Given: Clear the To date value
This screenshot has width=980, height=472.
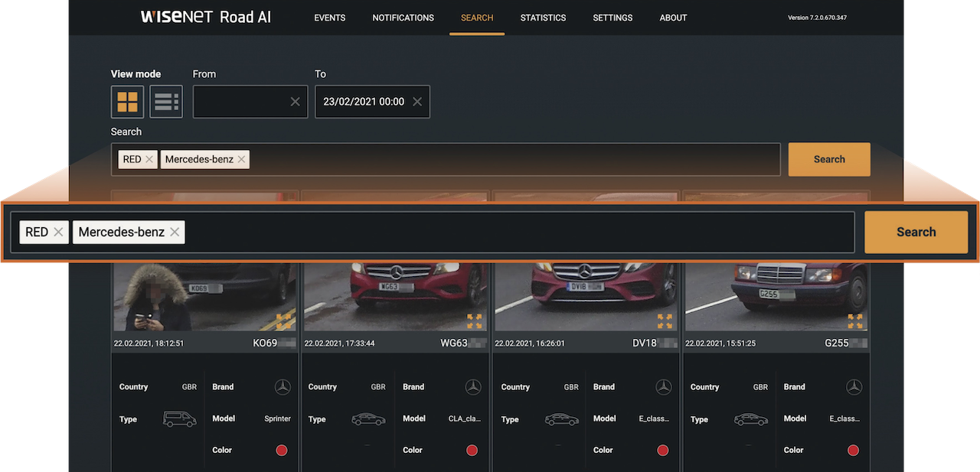Looking at the screenshot, I should [x=416, y=102].
